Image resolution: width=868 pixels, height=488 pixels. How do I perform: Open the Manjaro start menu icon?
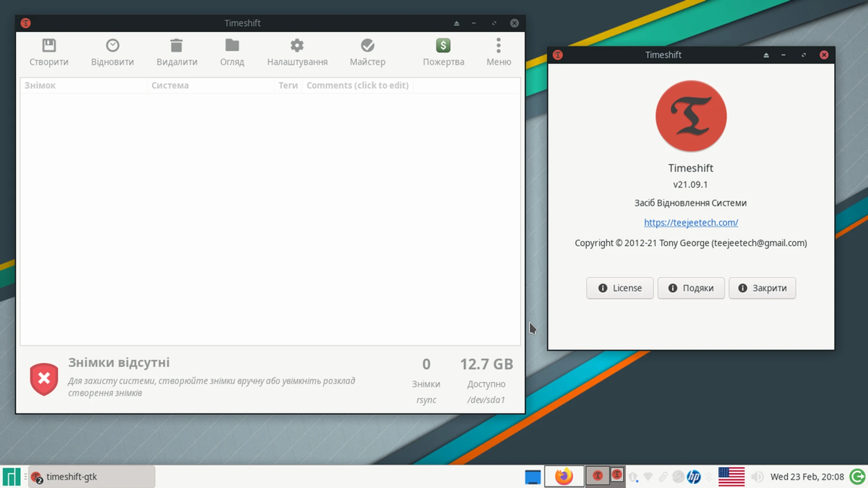[x=11, y=477]
